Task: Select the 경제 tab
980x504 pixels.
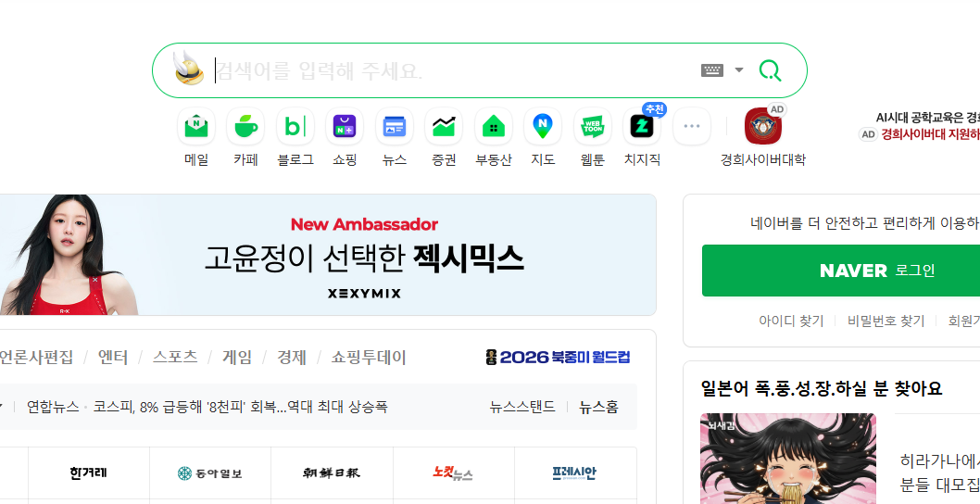Action: [x=292, y=357]
